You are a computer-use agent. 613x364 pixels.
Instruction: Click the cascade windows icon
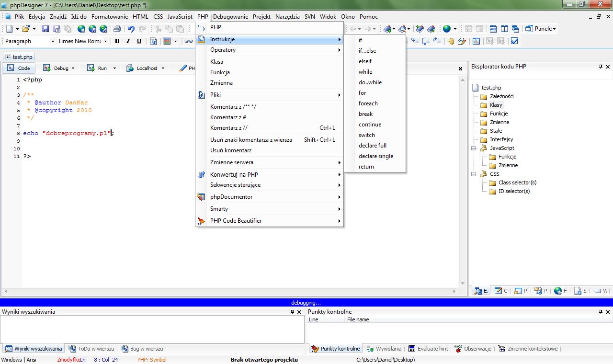[515, 29]
